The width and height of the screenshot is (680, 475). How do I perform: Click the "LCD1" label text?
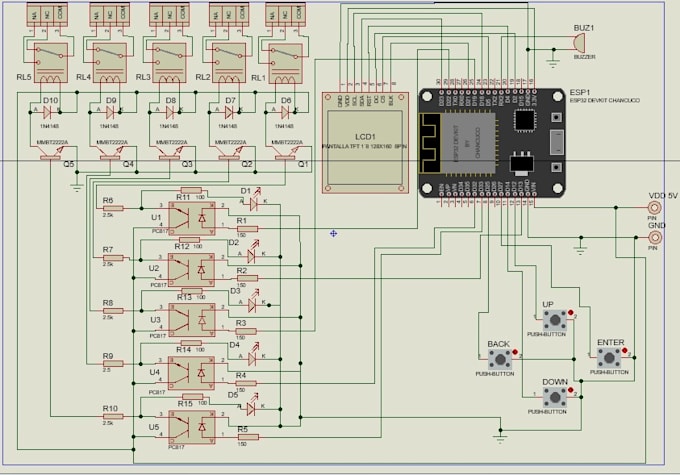point(365,137)
